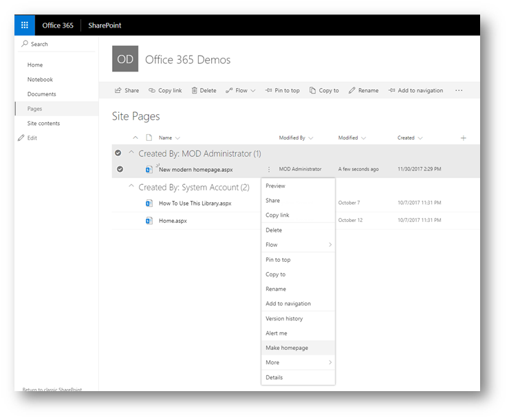Open How To Use This Library.aspx file name
509x420 pixels.
click(x=195, y=203)
